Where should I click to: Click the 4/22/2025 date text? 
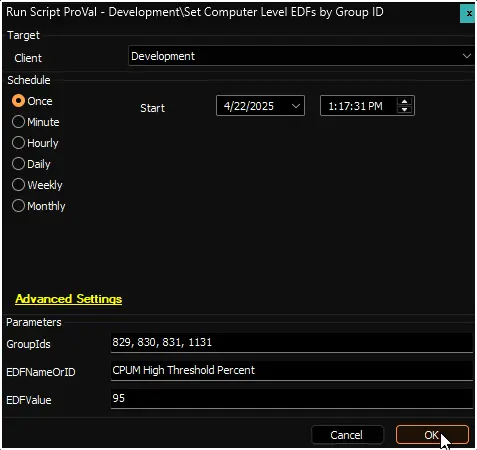(249, 106)
